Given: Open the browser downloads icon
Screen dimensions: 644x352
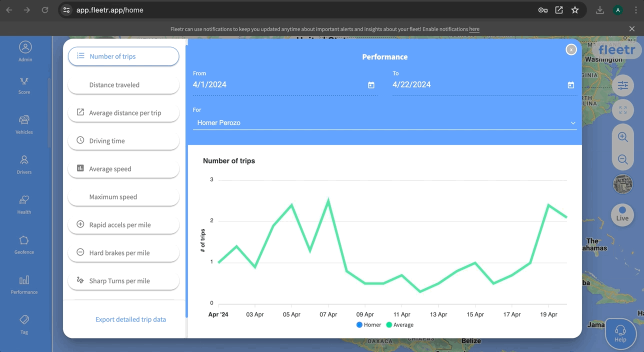Looking at the screenshot, I should pos(600,10).
